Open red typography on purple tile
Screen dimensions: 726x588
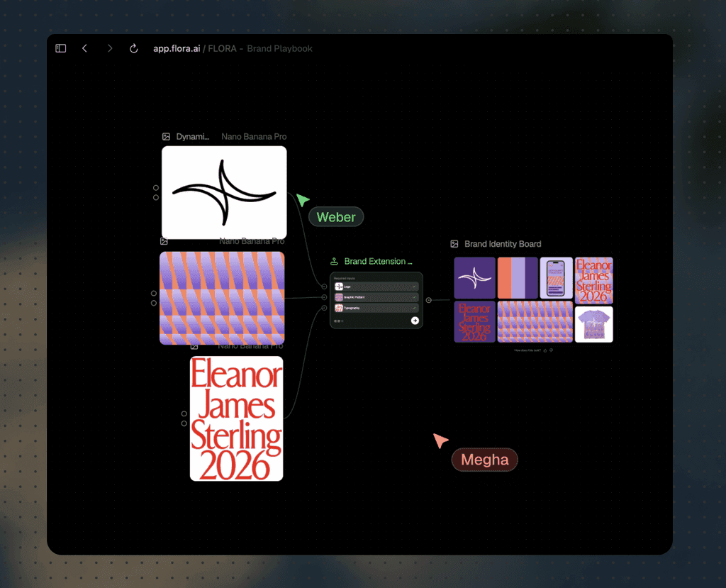pos(474,322)
